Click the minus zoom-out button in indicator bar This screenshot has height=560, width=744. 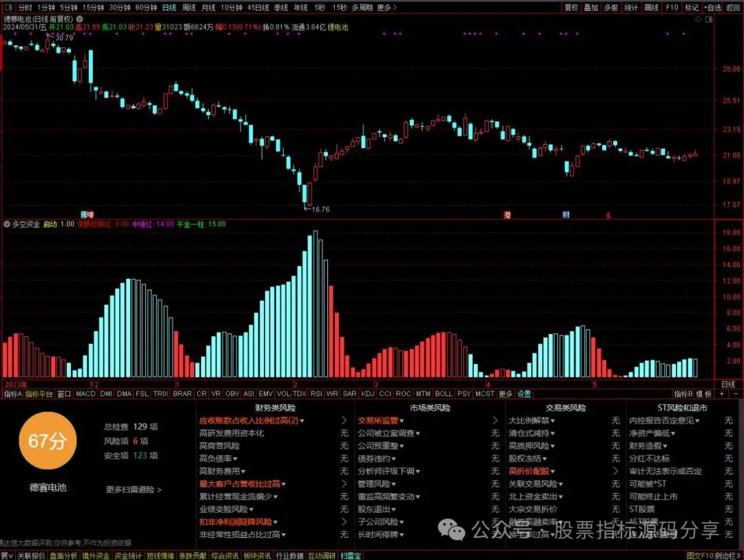tap(736, 394)
